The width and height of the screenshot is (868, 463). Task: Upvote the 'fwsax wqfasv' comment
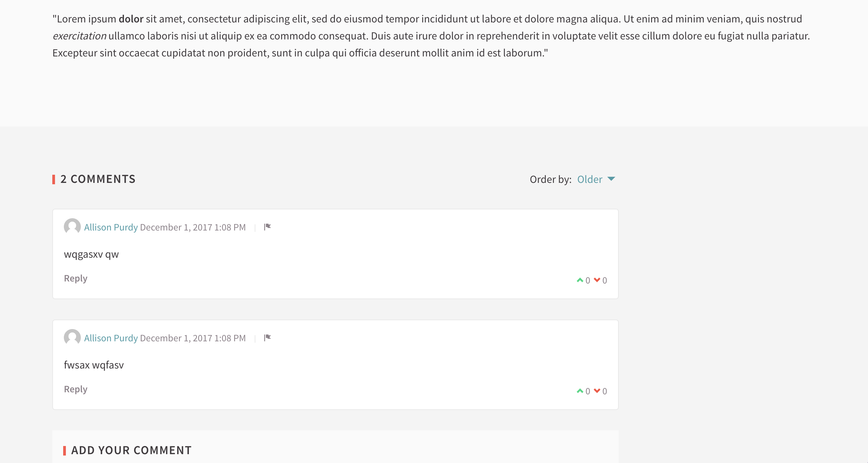pos(580,390)
